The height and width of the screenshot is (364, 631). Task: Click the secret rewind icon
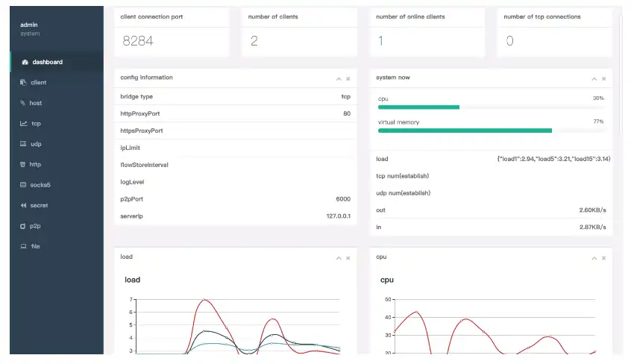(x=23, y=205)
